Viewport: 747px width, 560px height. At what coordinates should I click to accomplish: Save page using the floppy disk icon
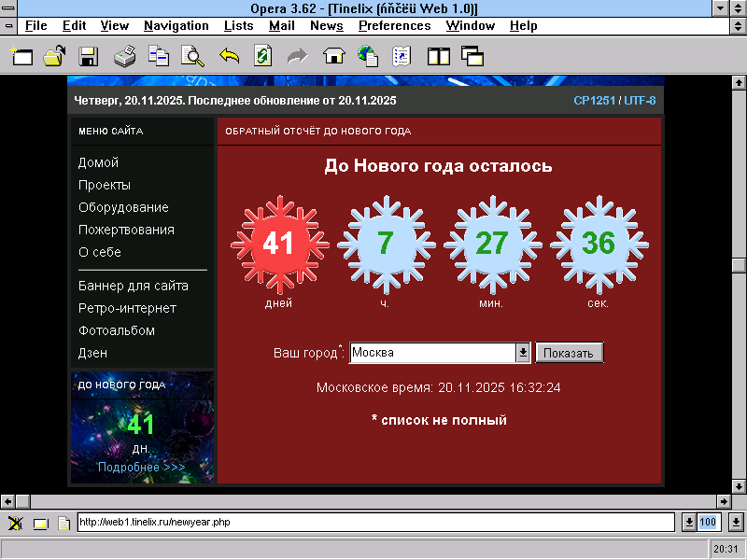(89, 57)
